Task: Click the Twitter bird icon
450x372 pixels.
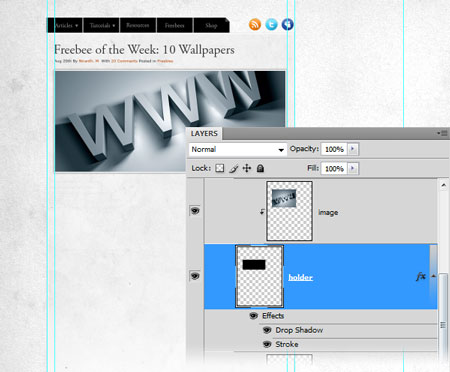Action: (271, 24)
